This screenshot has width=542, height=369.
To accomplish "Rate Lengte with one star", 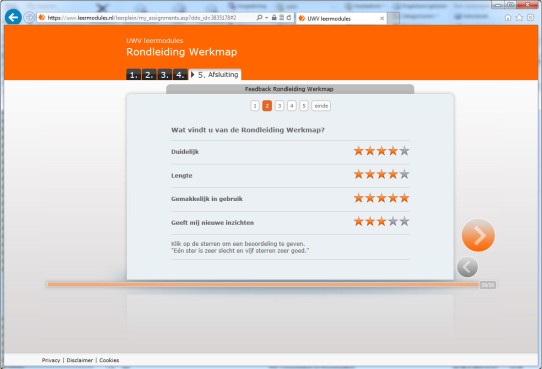I will 359,174.
